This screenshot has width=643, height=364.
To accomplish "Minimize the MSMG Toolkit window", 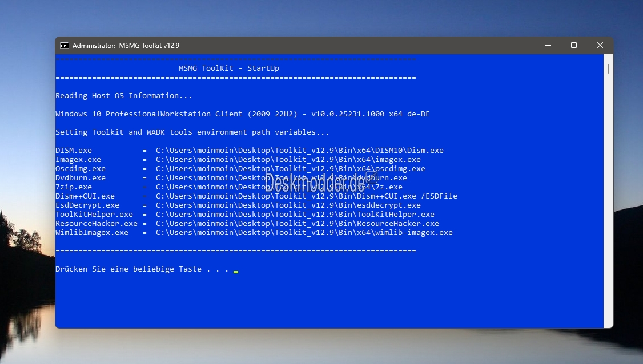I will point(548,46).
